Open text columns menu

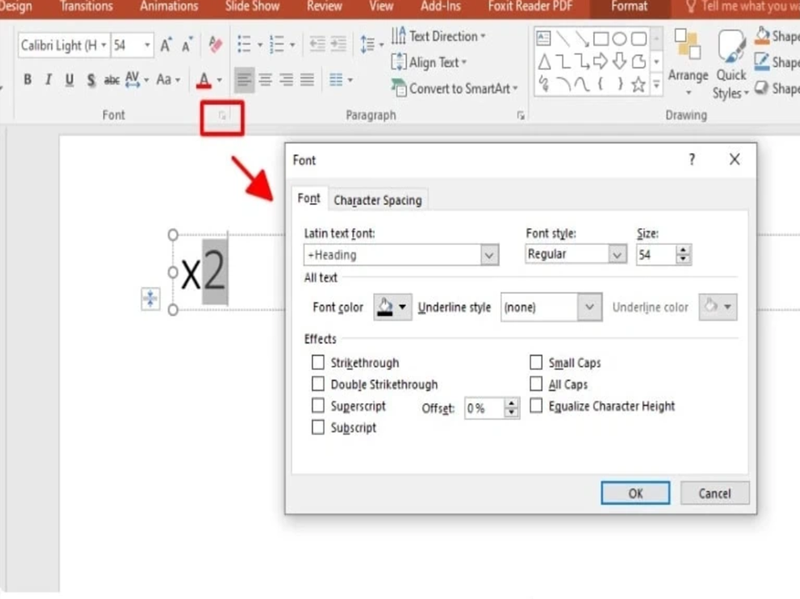340,80
